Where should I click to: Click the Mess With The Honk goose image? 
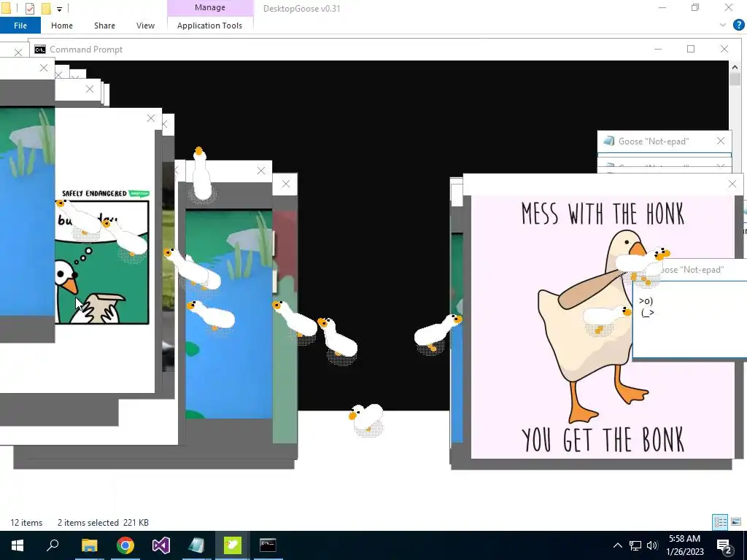coord(603,327)
